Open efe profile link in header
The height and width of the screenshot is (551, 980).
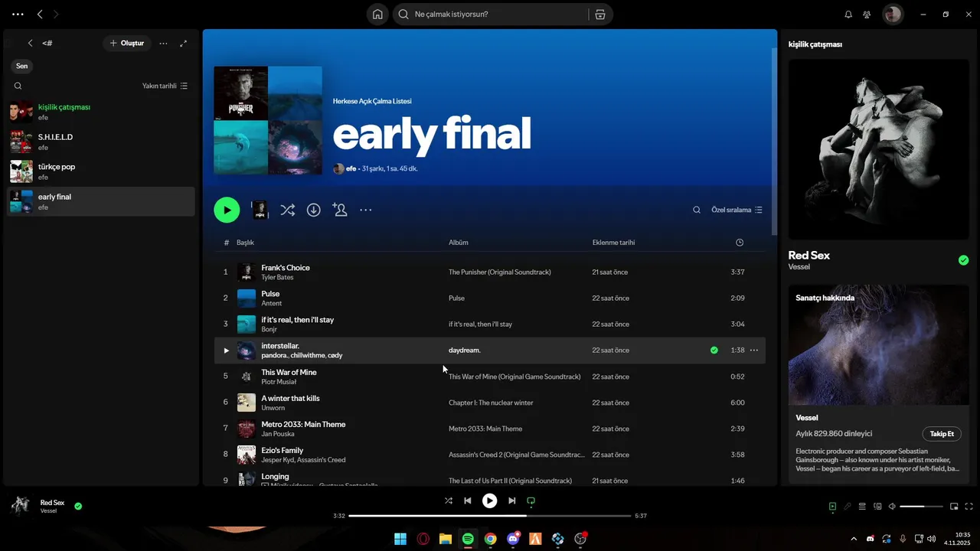coord(351,168)
